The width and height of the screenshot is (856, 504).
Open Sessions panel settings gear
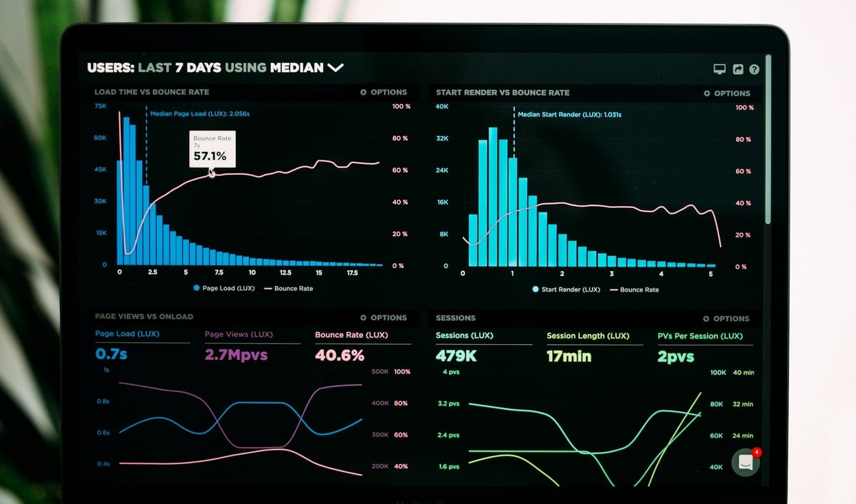point(705,319)
